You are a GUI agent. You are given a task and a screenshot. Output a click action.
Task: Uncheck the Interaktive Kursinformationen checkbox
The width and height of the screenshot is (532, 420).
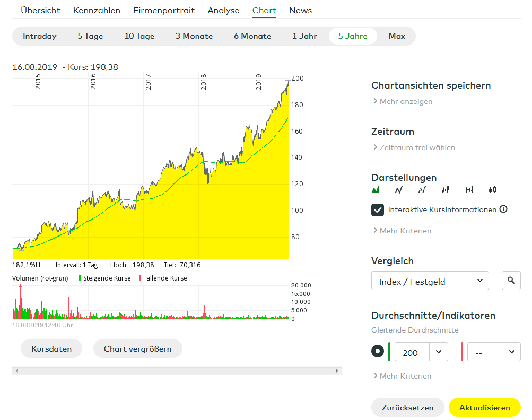click(x=378, y=209)
